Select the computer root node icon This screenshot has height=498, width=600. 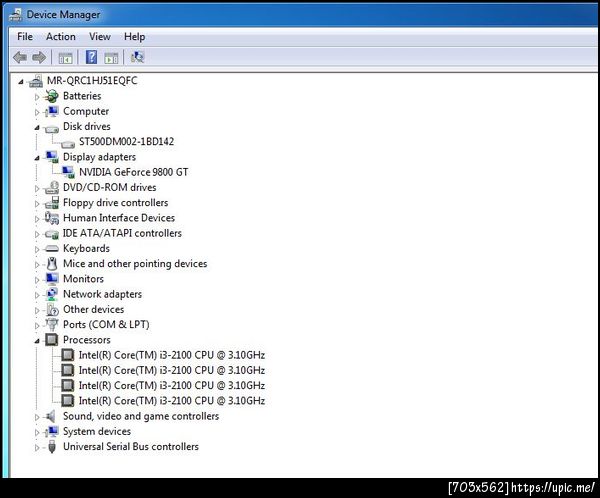[36, 81]
